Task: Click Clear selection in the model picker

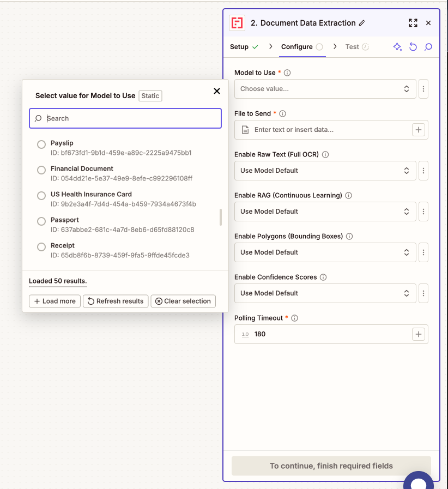Action: [x=183, y=301]
